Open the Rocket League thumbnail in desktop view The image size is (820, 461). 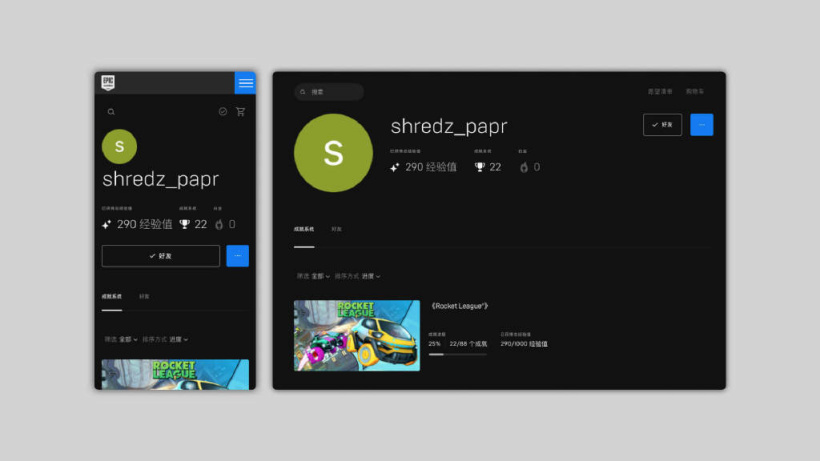tap(357, 336)
